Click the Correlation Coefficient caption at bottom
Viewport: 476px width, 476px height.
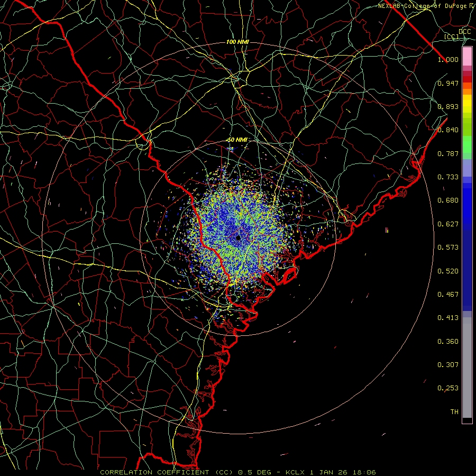point(238,472)
